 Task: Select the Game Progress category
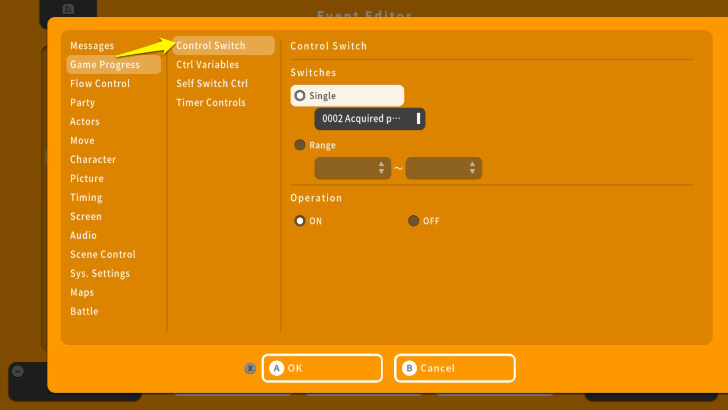click(113, 65)
